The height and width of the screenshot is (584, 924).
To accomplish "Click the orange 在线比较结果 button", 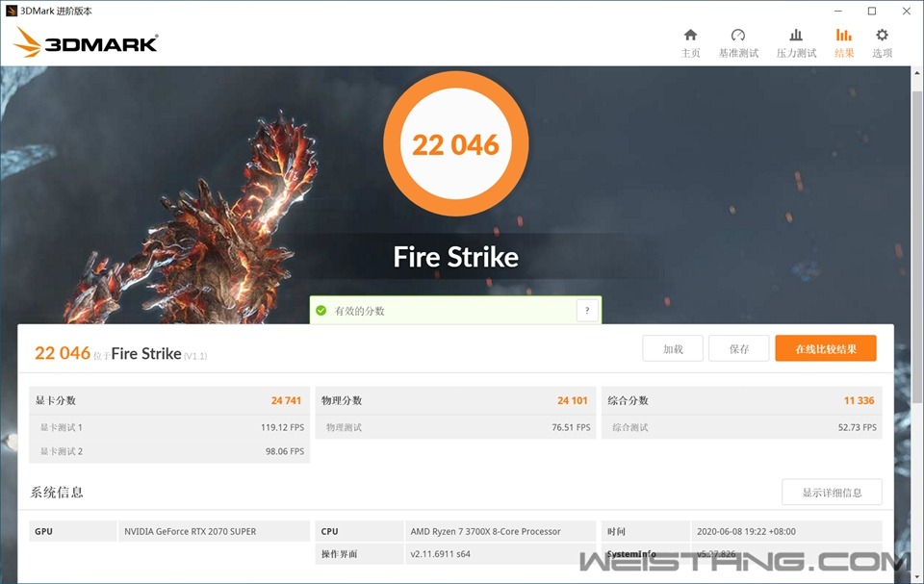I will coord(825,349).
